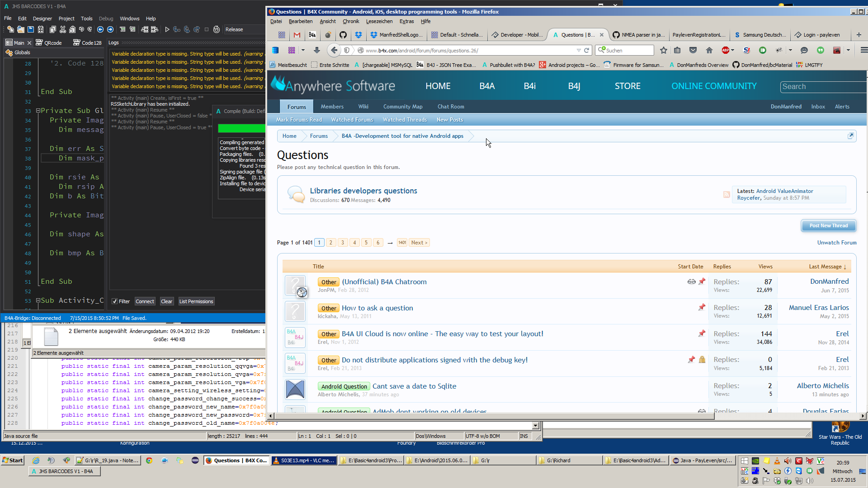Click the navigate forward blue arrow icon

(x=110, y=29)
